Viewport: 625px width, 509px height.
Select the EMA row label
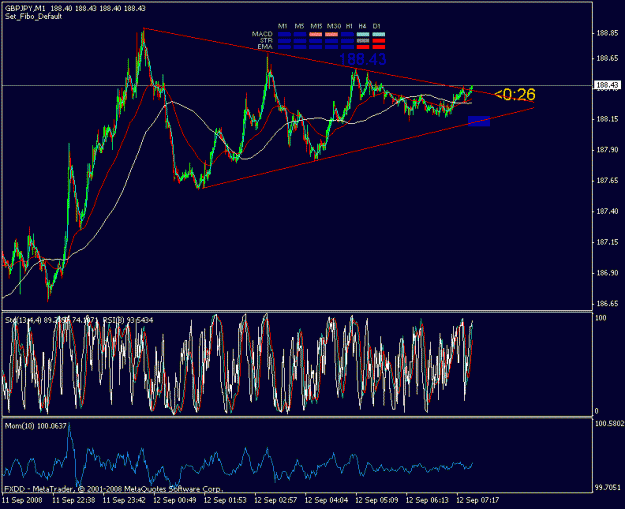(x=265, y=47)
